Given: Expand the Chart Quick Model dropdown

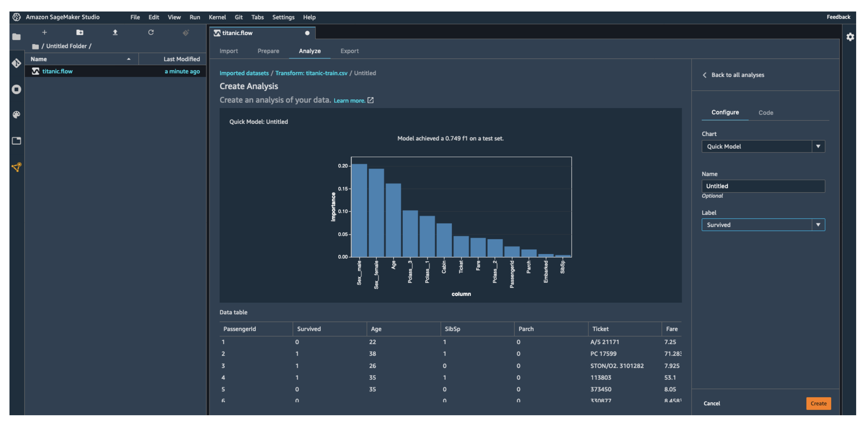Looking at the screenshot, I should [818, 146].
